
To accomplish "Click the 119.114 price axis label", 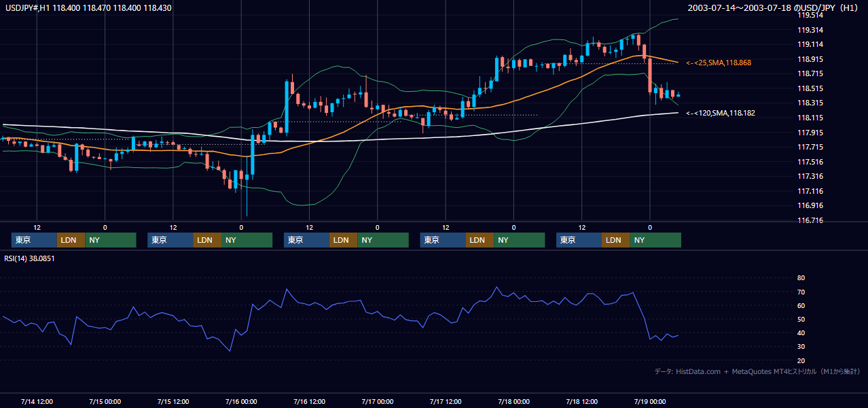I will (x=810, y=44).
